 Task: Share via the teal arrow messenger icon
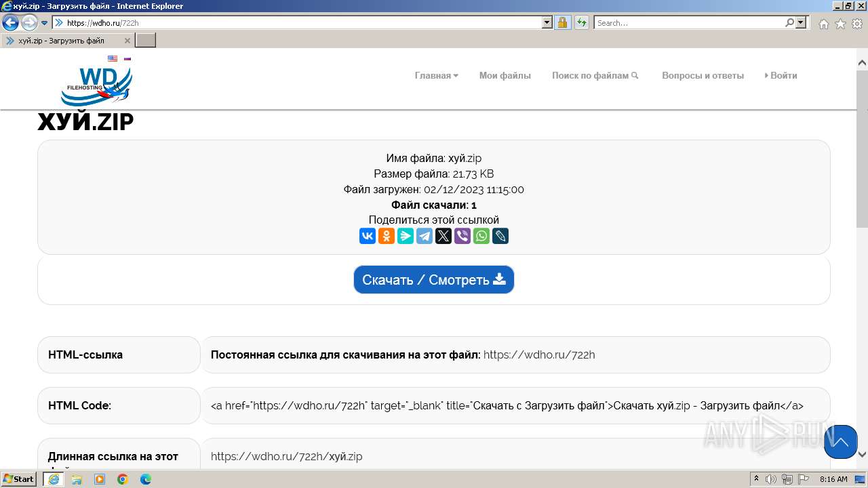point(406,236)
